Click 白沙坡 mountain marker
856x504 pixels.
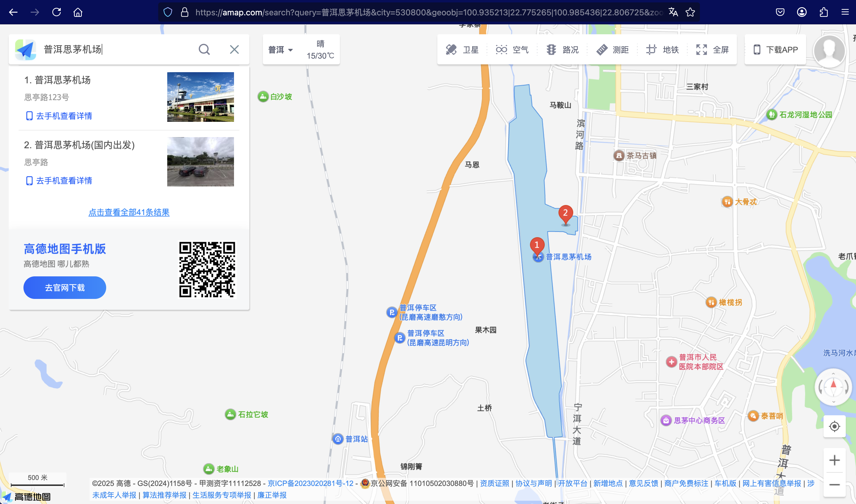click(x=263, y=97)
